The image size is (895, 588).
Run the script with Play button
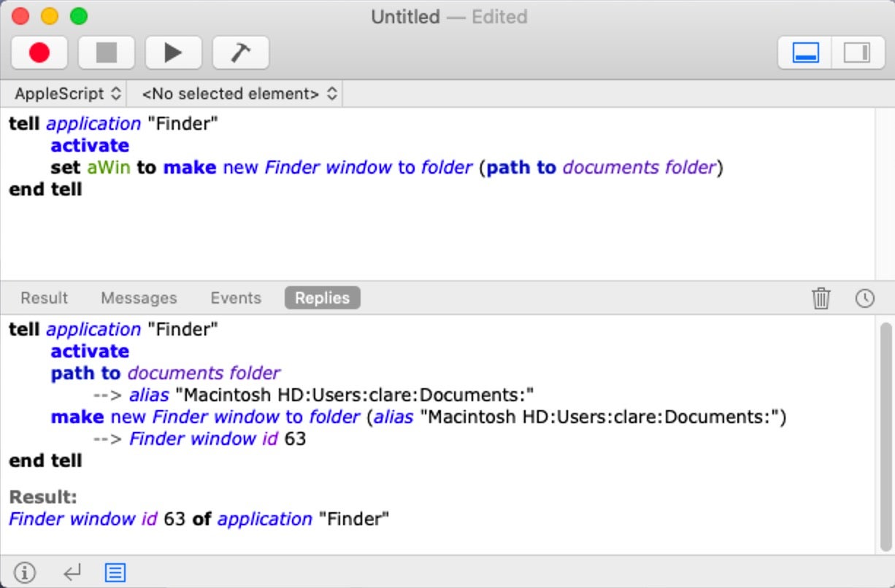point(173,53)
